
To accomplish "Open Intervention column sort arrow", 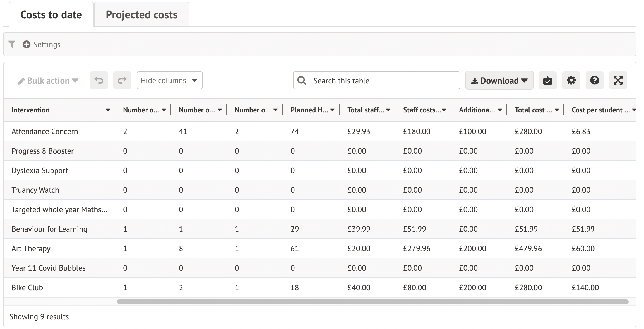I will click(108, 110).
